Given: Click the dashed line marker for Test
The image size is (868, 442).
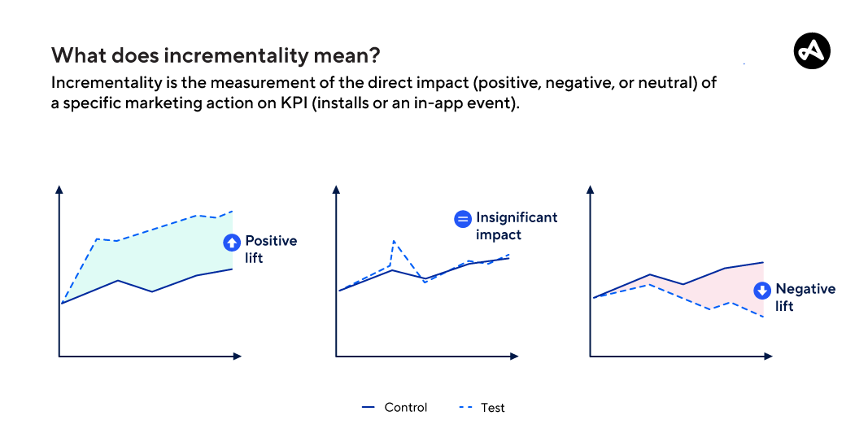Looking at the screenshot, I should pos(466,407).
